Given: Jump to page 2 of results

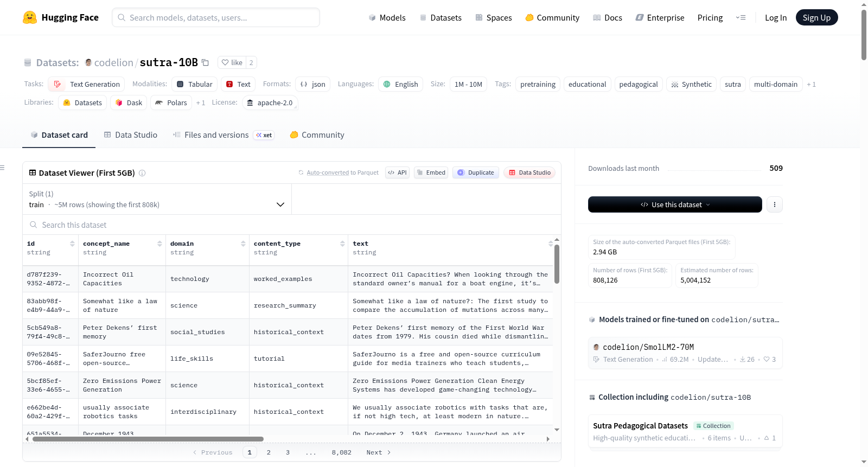Looking at the screenshot, I should (x=269, y=452).
